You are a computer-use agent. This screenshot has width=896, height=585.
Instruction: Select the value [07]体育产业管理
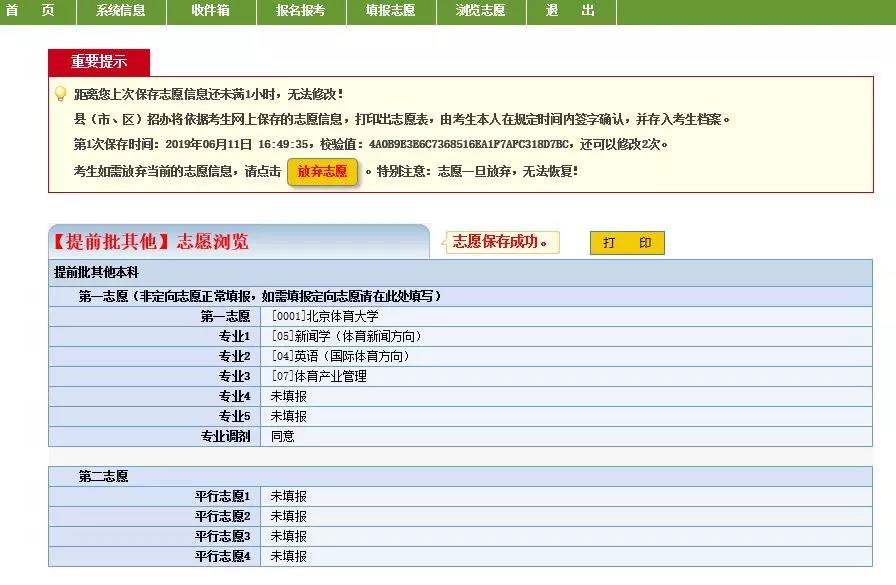pos(319,376)
